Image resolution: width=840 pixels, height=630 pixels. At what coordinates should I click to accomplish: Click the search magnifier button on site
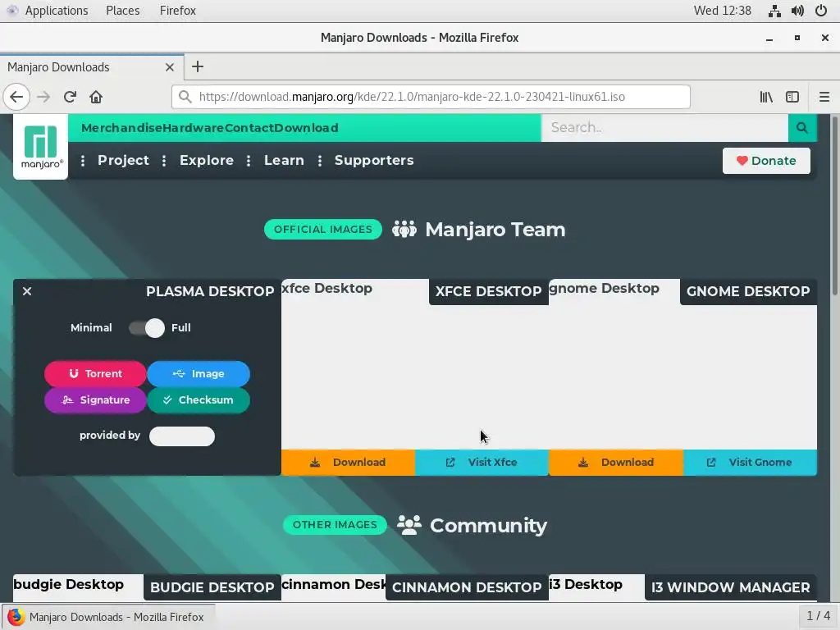802,127
